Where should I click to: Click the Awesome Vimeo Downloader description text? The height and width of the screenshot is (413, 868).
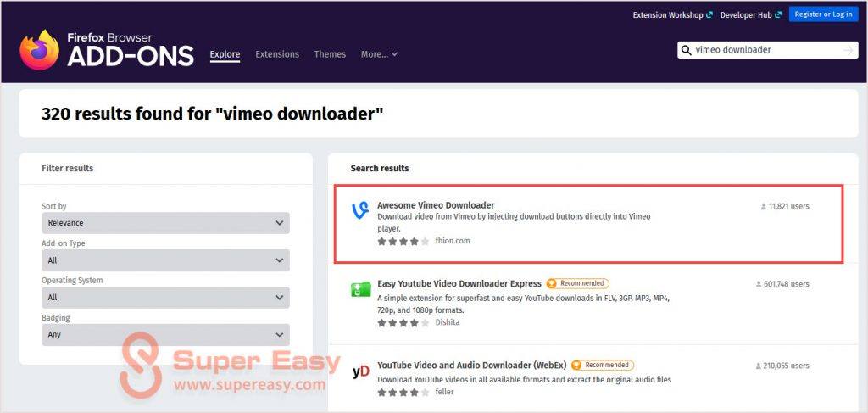click(514, 222)
